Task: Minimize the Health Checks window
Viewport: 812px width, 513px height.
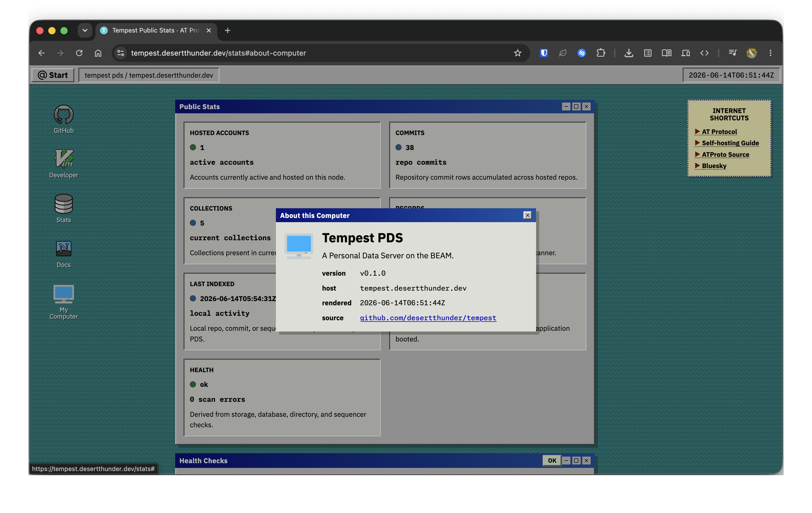Action: [x=566, y=460]
